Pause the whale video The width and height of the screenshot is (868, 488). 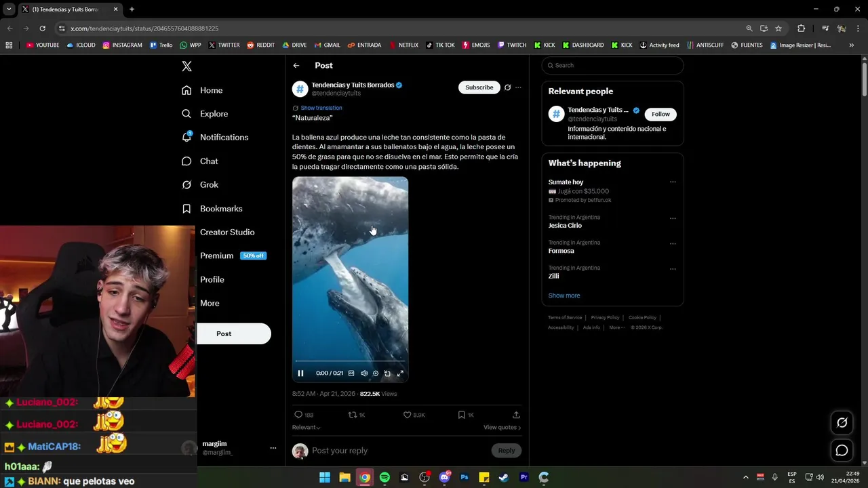tap(300, 373)
